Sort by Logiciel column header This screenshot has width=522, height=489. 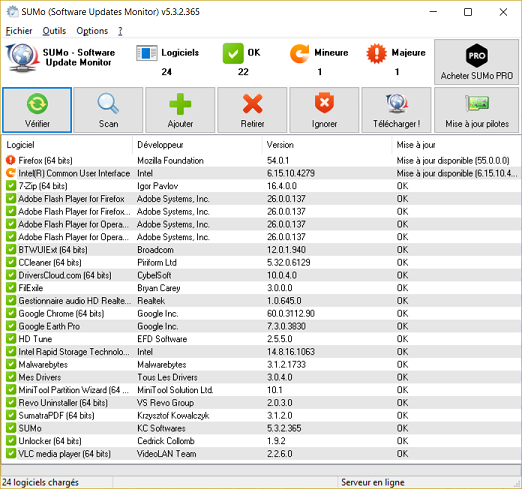(67, 145)
